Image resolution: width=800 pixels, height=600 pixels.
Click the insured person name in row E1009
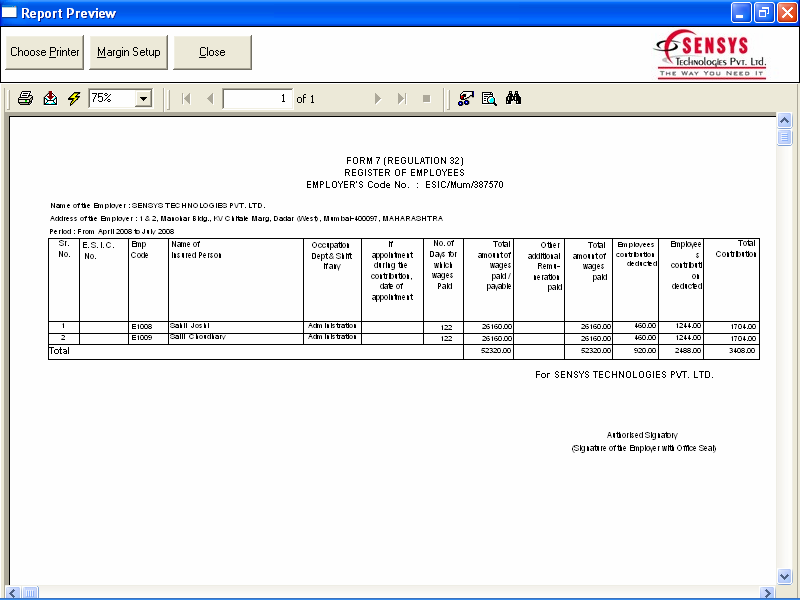[x=198, y=337]
